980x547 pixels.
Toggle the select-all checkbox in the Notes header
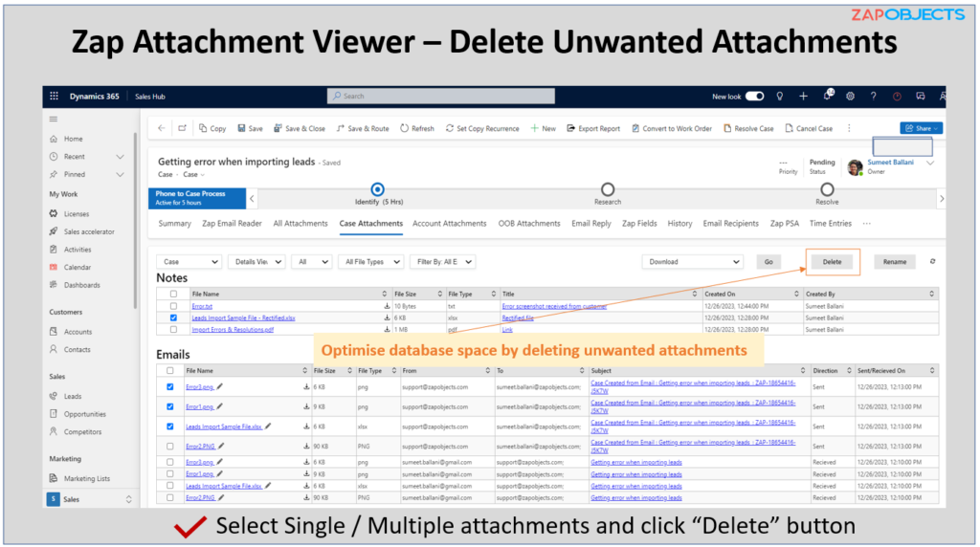174,295
